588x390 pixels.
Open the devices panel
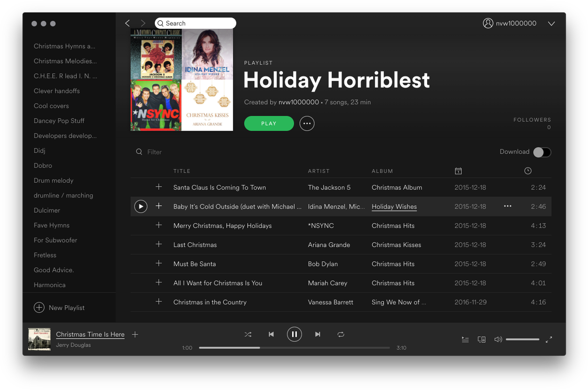click(481, 339)
